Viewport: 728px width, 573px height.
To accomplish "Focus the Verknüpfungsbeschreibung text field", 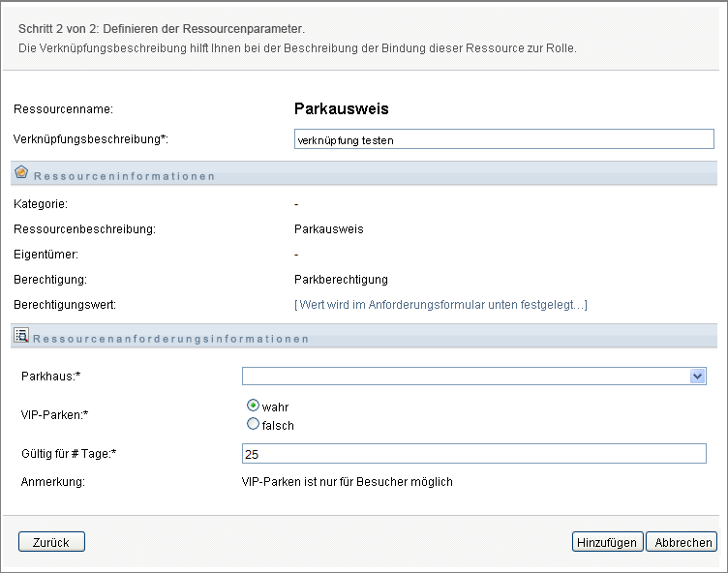I will pyautogui.click(x=503, y=139).
